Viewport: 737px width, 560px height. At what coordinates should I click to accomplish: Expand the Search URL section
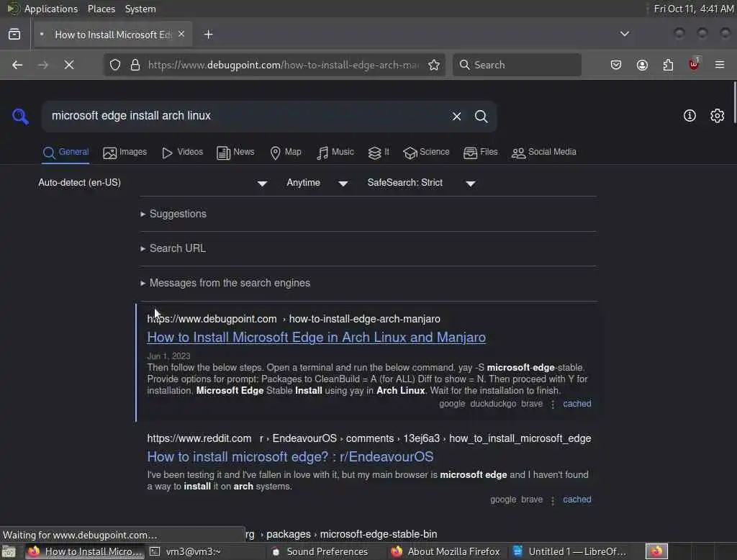[x=173, y=248]
